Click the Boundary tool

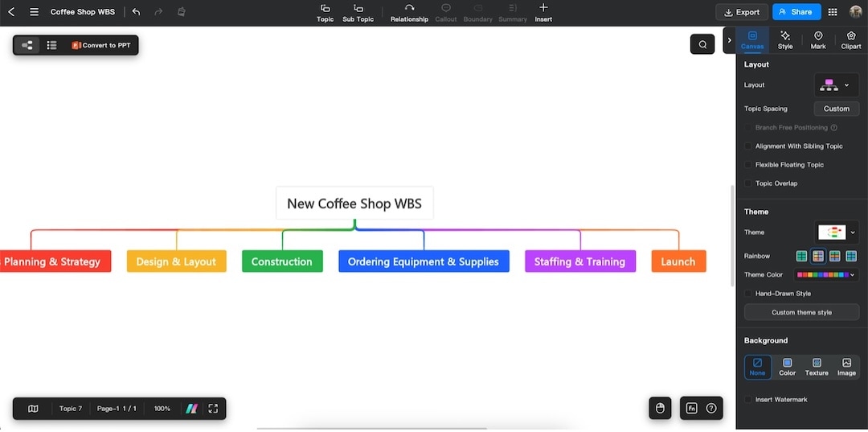pyautogui.click(x=477, y=13)
